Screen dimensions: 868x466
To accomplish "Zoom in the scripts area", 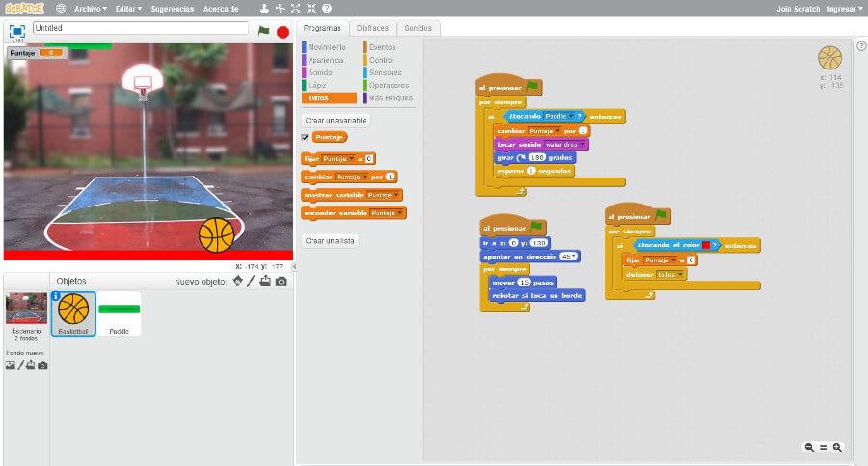I will coord(837,447).
